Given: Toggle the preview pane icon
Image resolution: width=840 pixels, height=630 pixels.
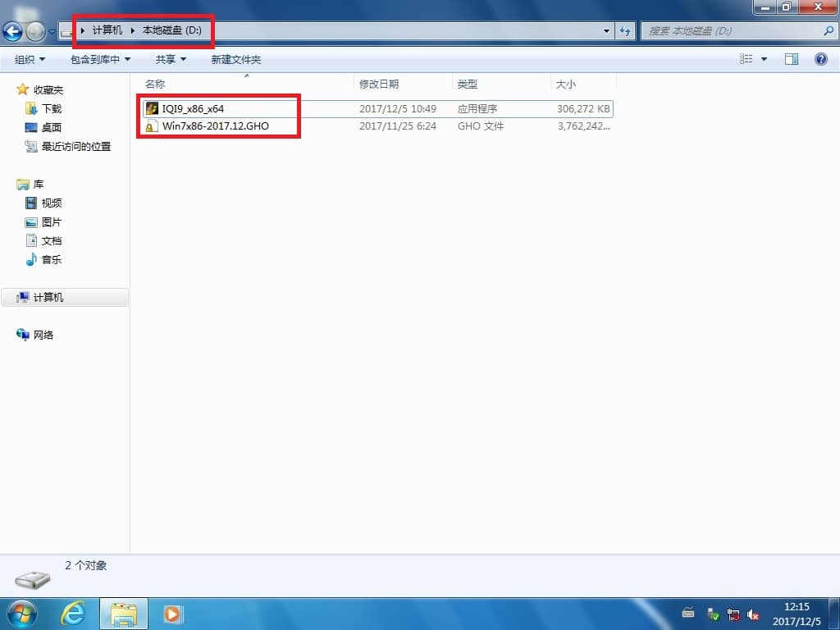Looking at the screenshot, I should click(792, 59).
